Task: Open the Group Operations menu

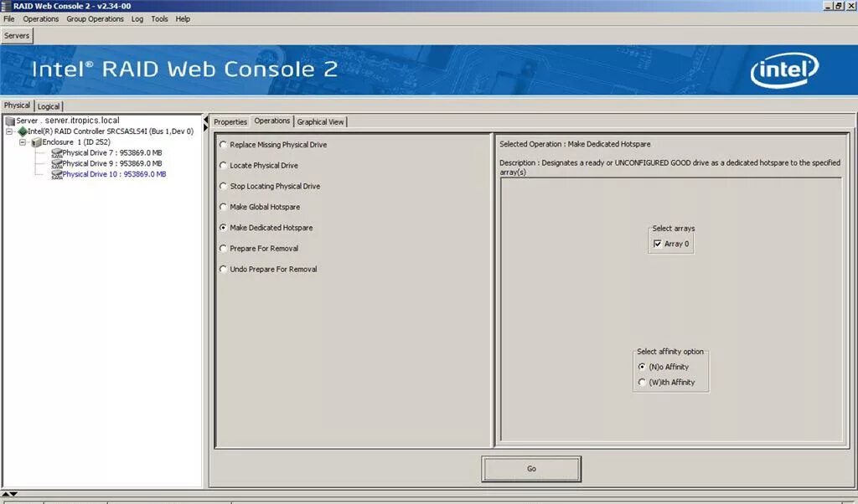Action: click(x=96, y=19)
